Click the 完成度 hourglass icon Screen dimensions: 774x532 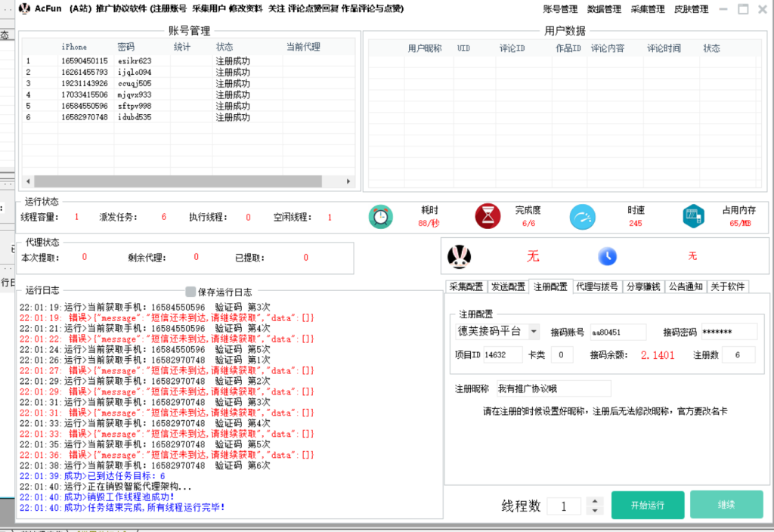click(488, 216)
